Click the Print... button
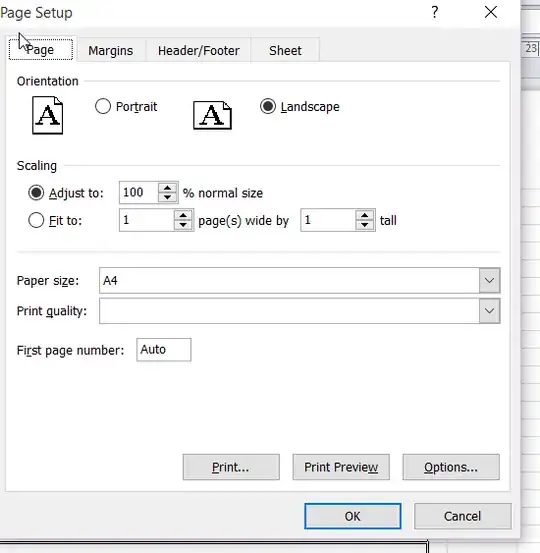 point(231,467)
